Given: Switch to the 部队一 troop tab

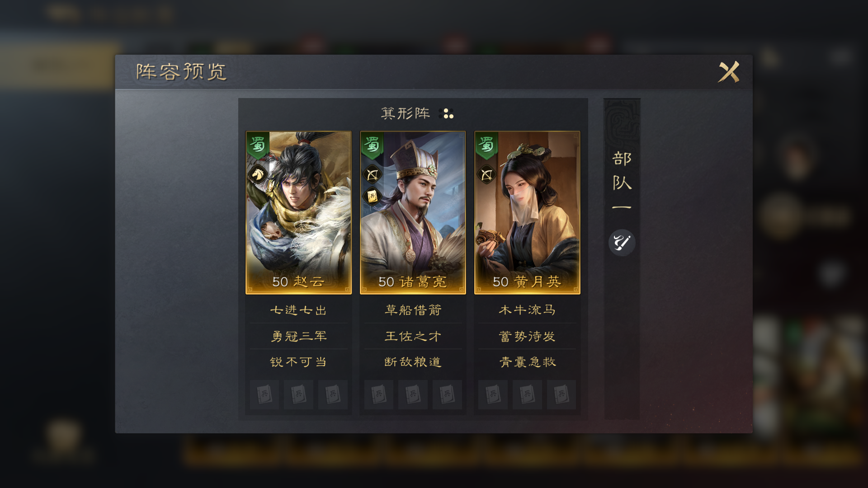Looking at the screenshot, I should (x=622, y=181).
